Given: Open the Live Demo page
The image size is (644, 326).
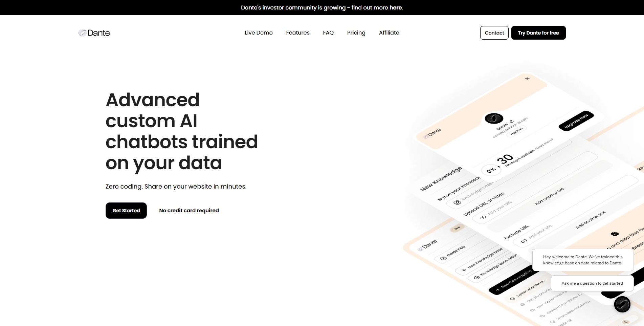Looking at the screenshot, I should click(x=259, y=33).
